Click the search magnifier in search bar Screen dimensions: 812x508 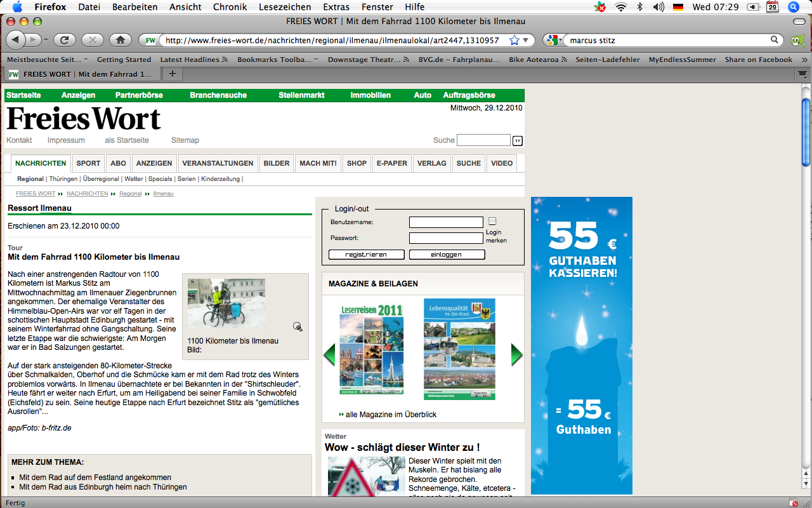click(775, 40)
